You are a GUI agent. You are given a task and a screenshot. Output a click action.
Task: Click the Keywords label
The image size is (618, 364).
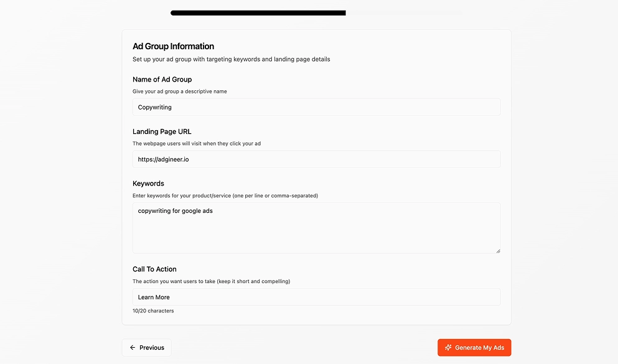pyautogui.click(x=148, y=184)
